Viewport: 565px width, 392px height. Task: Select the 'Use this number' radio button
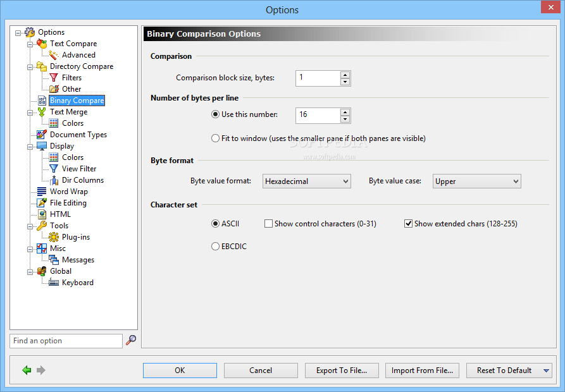coord(215,114)
